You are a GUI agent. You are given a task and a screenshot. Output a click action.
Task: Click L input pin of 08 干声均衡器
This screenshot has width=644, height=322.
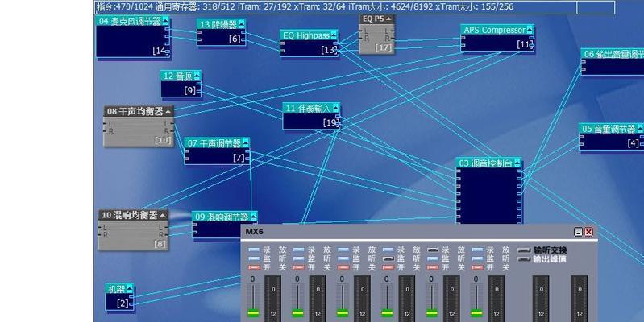pos(106,124)
